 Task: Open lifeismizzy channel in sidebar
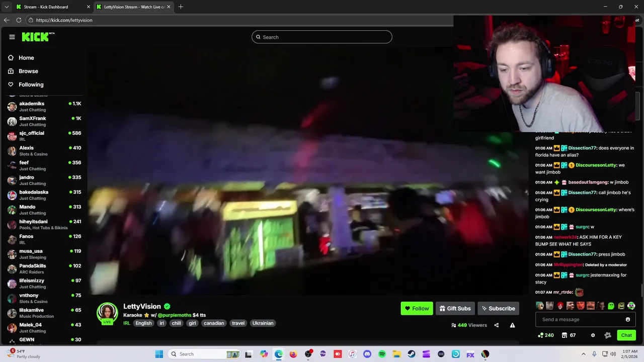point(44,284)
